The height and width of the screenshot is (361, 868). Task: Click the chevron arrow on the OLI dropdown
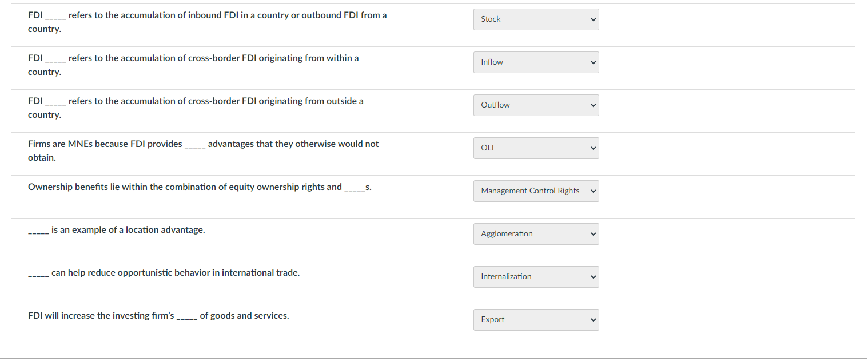593,148
